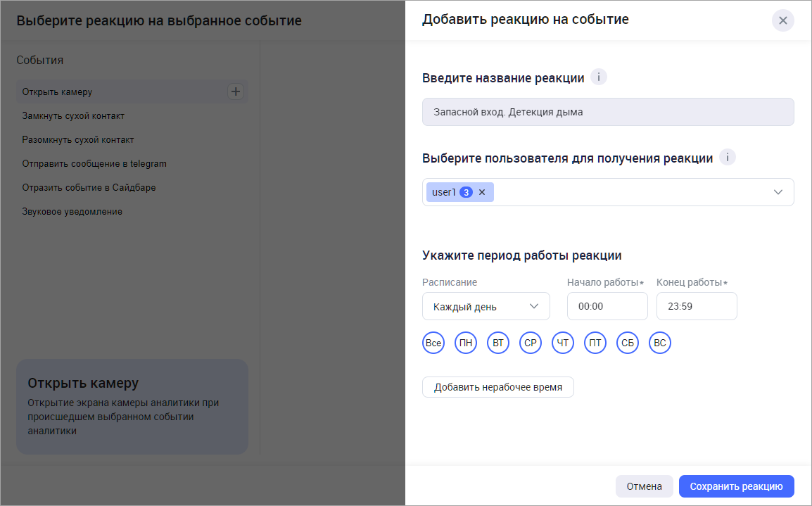Close the Добавить реакцию panel with X
The image size is (812, 506).
[x=782, y=20]
